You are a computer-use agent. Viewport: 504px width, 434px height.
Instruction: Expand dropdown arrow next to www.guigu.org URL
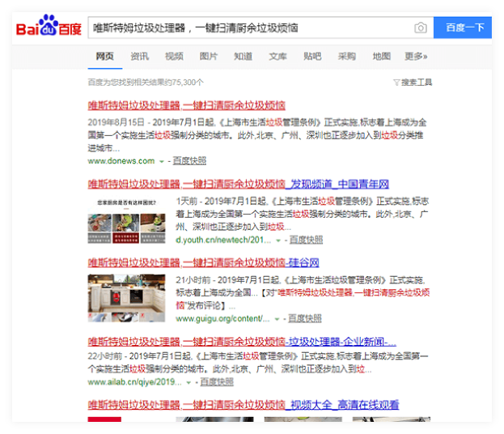(277, 319)
